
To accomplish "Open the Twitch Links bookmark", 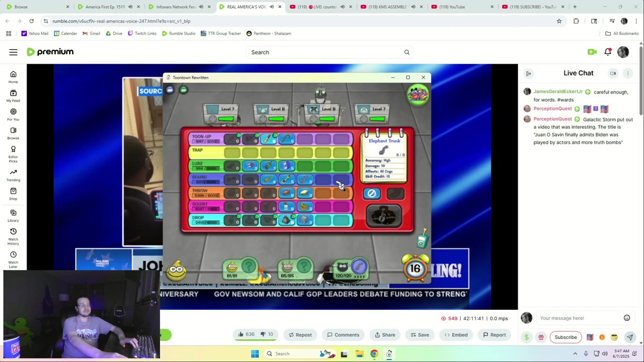I will pos(142,33).
